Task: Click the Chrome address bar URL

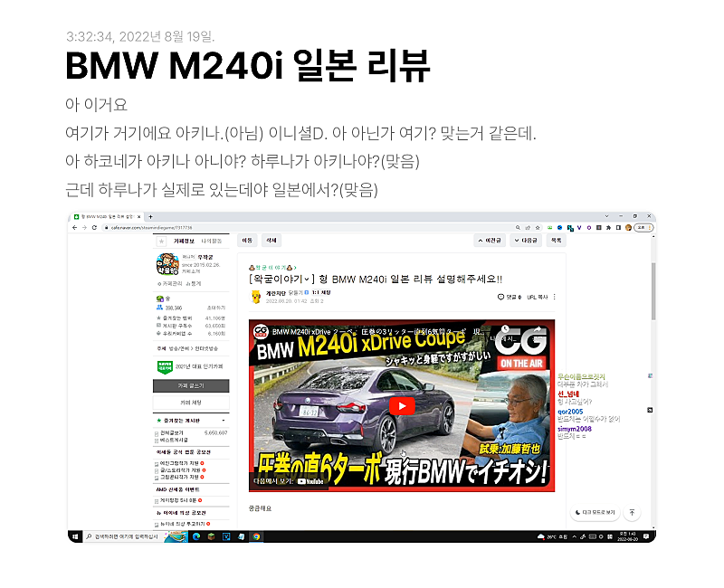Action: click(x=151, y=228)
